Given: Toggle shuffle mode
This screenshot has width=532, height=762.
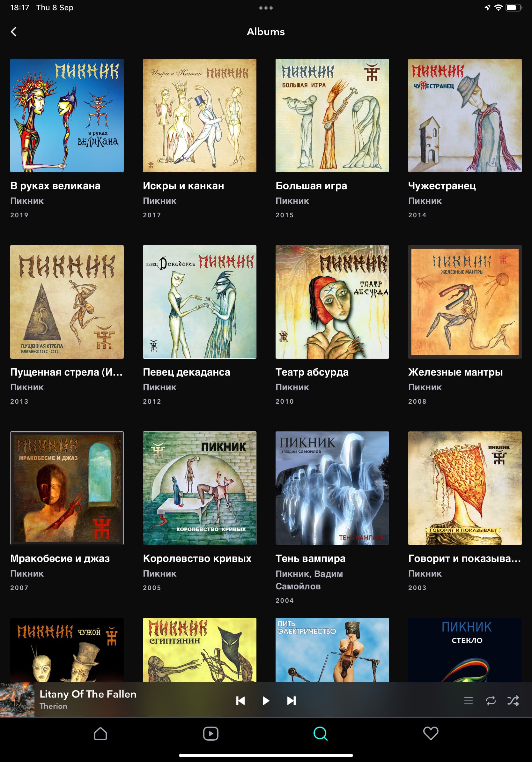Looking at the screenshot, I should coord(513,701).
